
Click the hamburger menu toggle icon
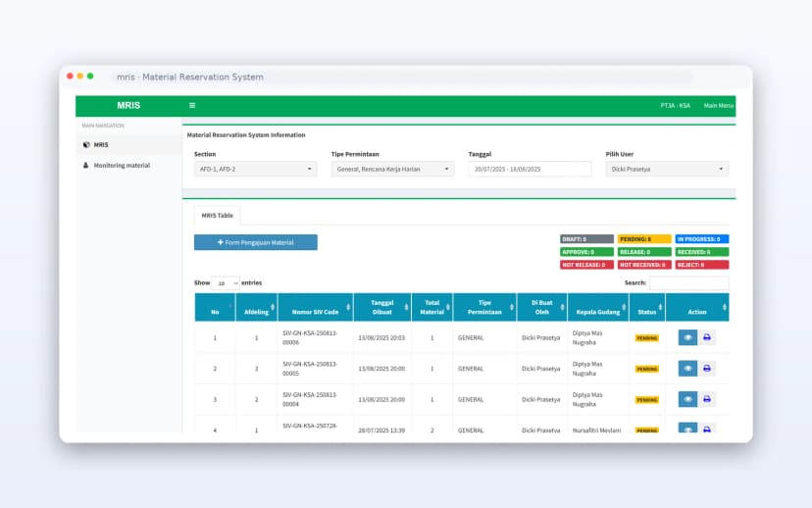point(192,105)
